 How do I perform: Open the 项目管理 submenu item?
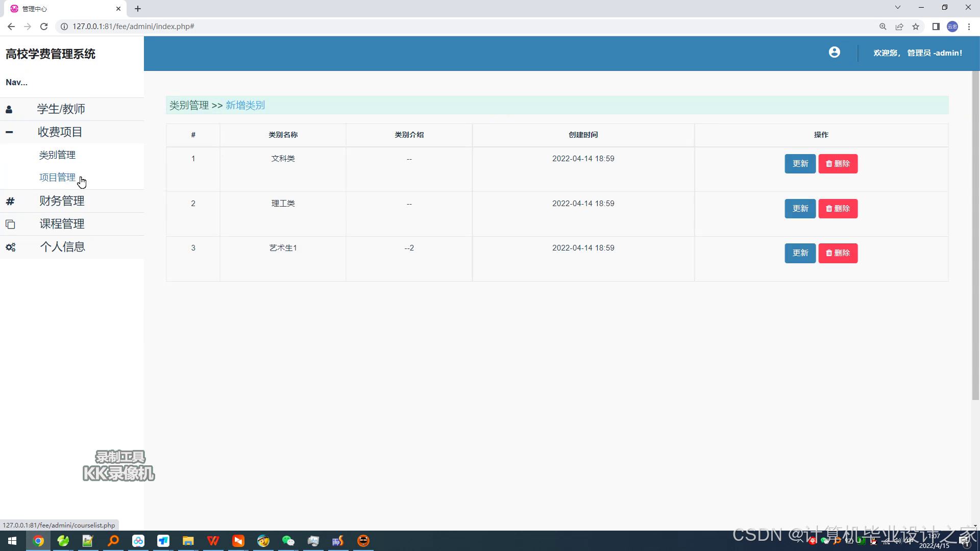tap(57, 177)
